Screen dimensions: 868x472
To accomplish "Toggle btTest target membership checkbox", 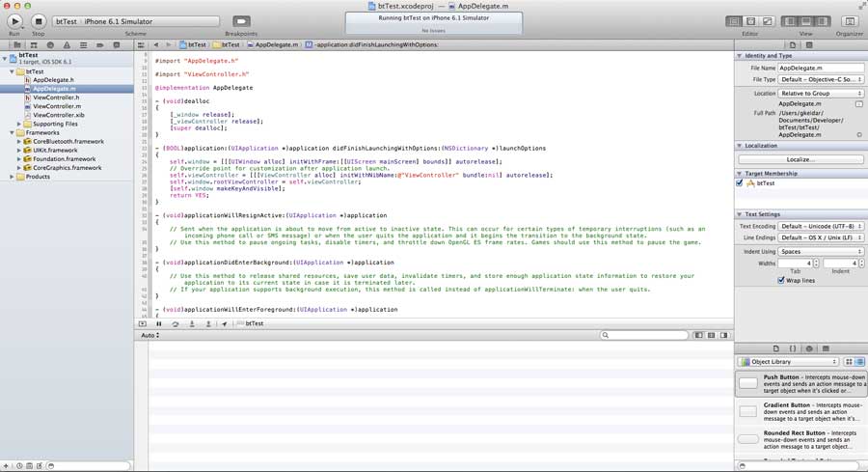I will tap(740, 182).
